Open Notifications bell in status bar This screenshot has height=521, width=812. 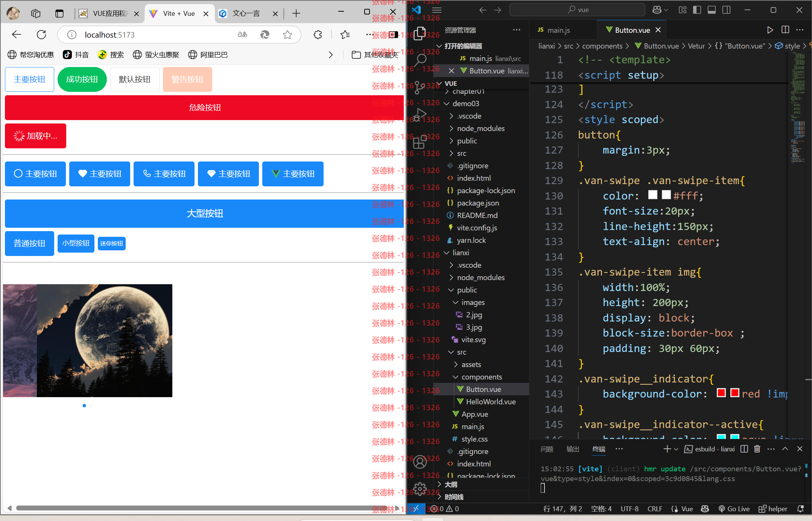(801, 509)
